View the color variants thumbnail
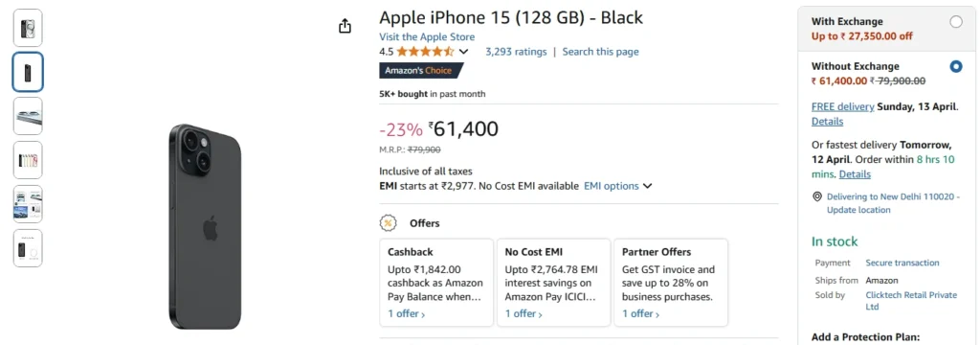 (x=28, y=160)
